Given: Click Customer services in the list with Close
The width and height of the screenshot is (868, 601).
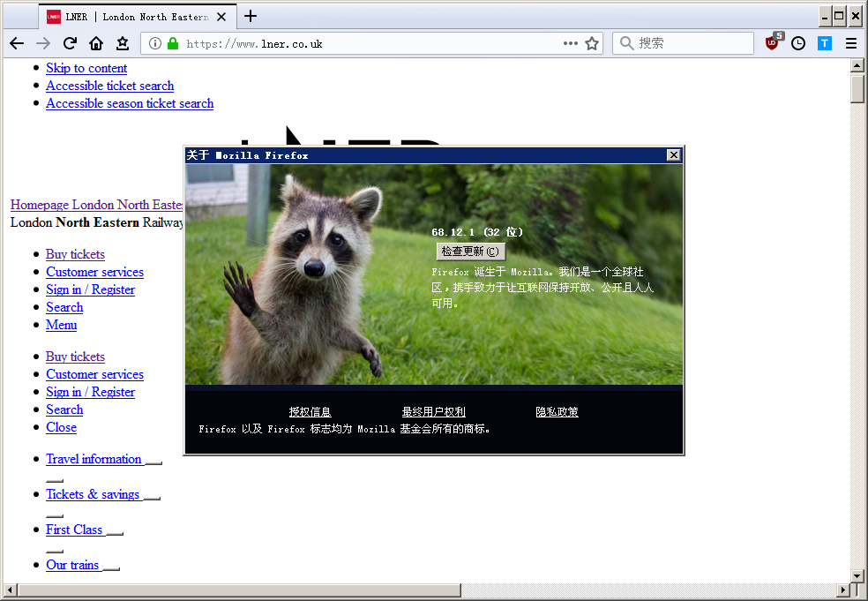Looking at the screenshot, I should [94, 374].
